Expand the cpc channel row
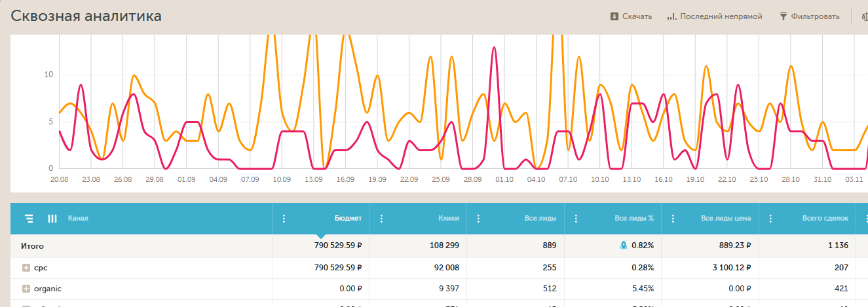 pyautogui.click(x=26, y=268)
